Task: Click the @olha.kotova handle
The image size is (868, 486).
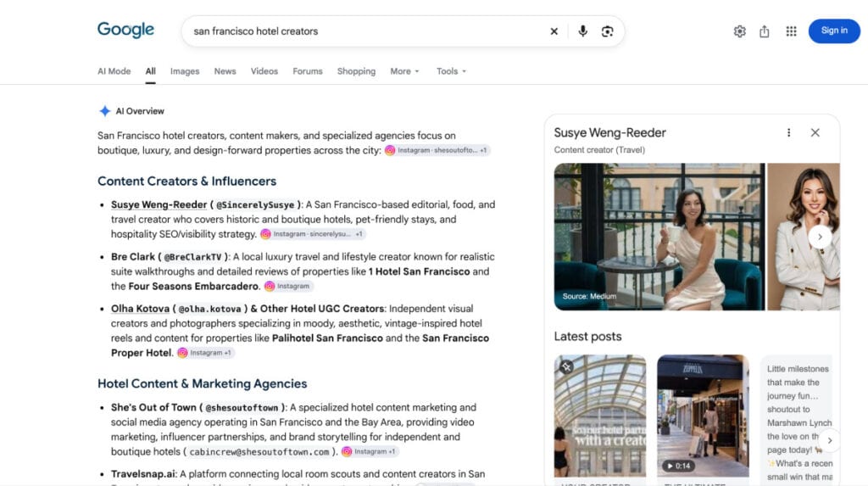Action: pyautogui.click(x=210, y=310)
